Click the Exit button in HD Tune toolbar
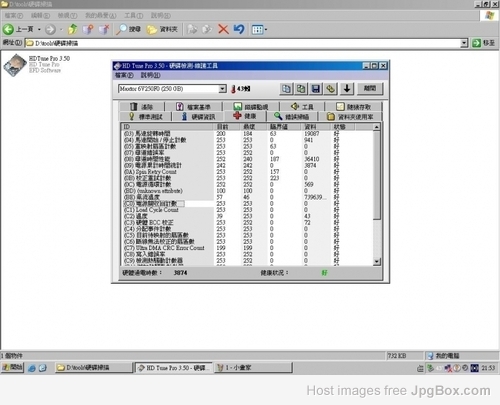 point(370,89)
